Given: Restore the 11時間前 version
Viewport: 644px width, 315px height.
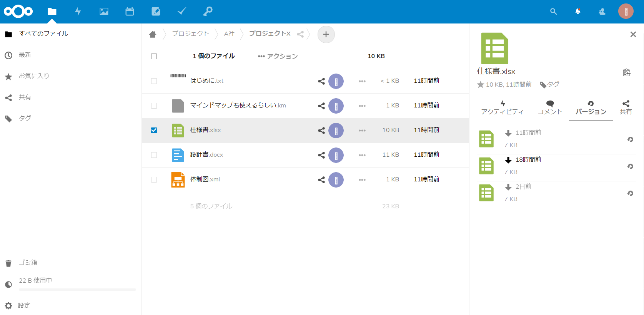Looking at the screenshot, I should pos(630,139).
